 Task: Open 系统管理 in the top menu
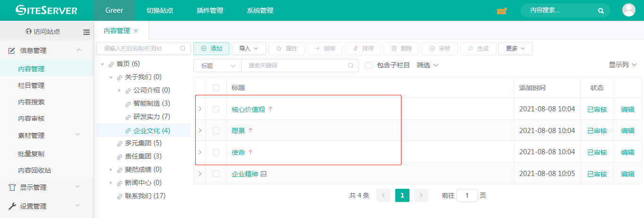click(x=260, y=10)
